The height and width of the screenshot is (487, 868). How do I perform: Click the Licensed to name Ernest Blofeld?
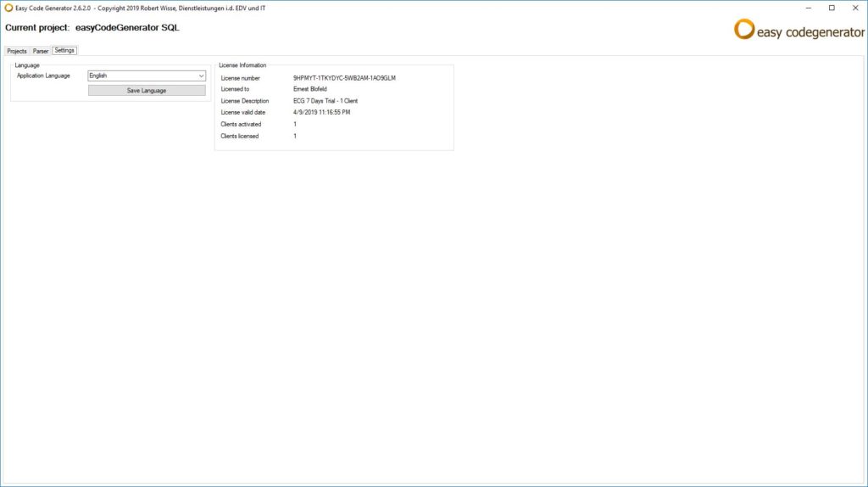pyautogui.click(x=310, y=89)
